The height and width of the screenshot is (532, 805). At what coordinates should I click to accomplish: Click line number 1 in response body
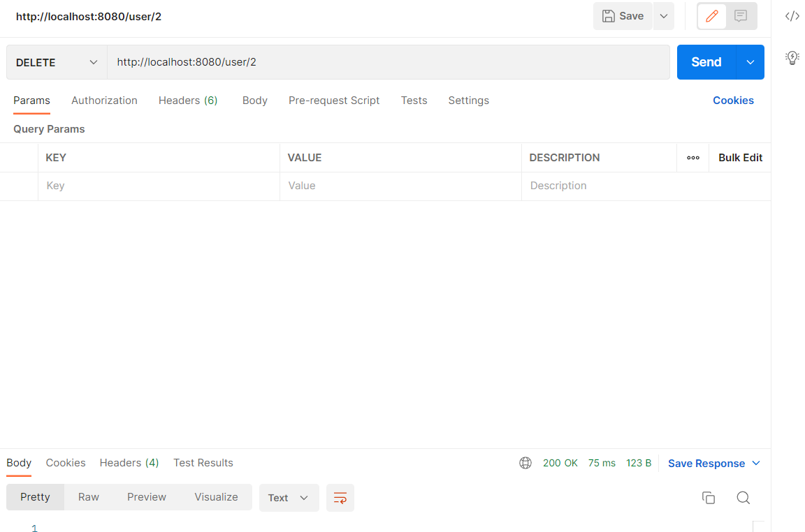pyautogui.click(x=34, y=527)
